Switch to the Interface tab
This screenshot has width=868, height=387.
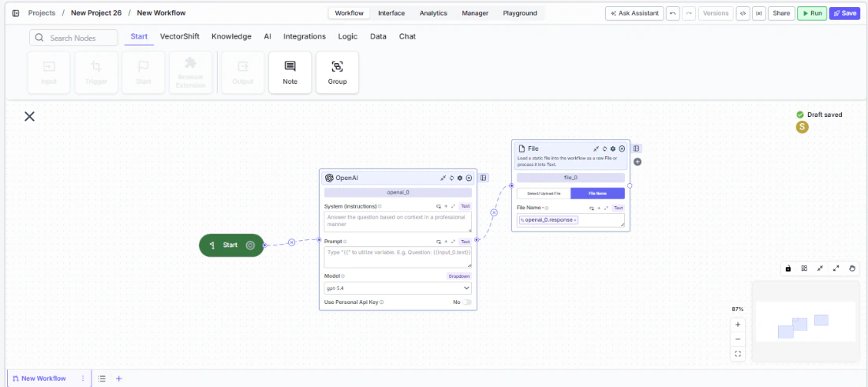tap(391, 13)
